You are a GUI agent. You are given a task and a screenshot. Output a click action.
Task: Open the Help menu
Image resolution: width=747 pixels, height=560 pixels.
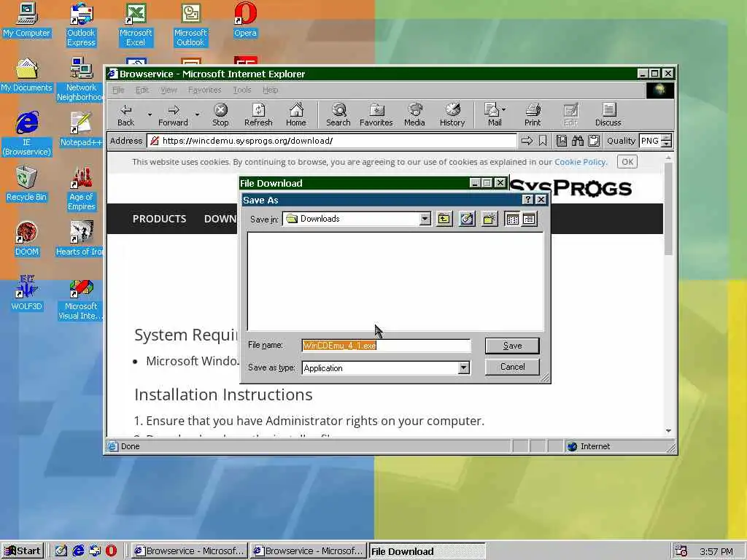(x=270, y=90)
